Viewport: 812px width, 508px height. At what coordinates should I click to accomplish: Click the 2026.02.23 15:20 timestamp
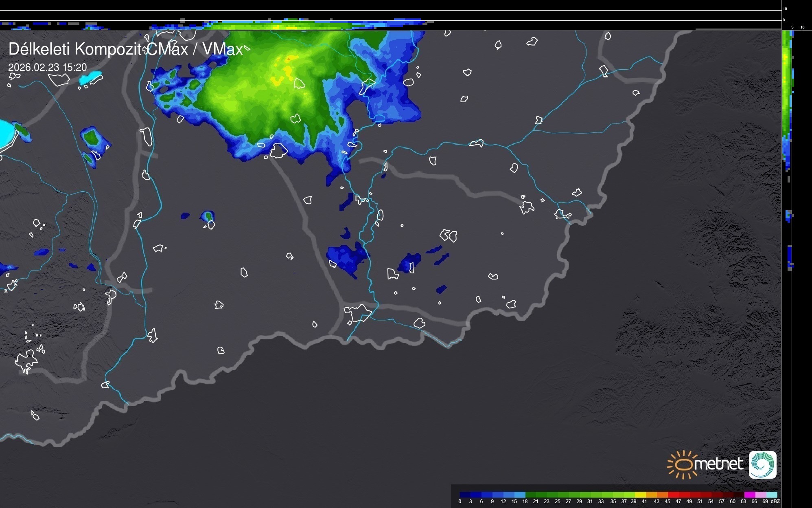48,67
